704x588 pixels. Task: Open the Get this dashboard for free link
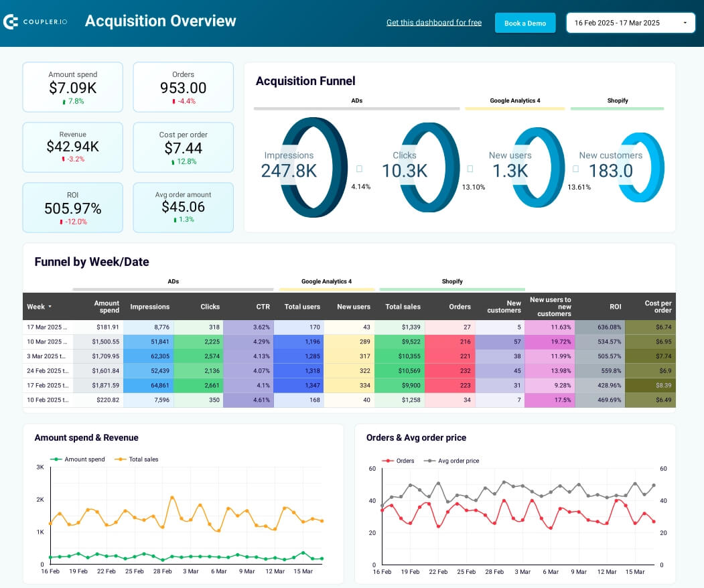[x=433, y=23]
